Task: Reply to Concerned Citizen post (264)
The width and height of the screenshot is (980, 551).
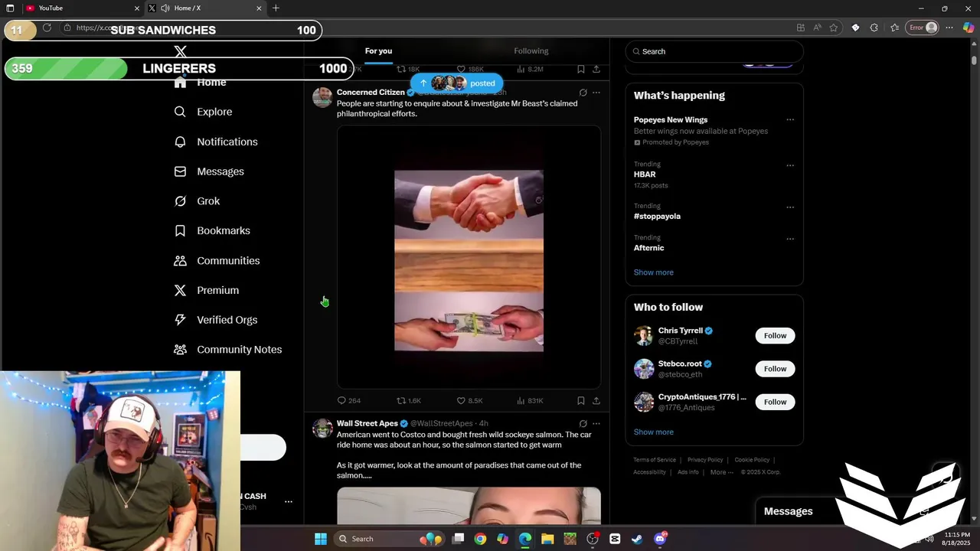Action: pyautogui.click(x=349, y=400)
